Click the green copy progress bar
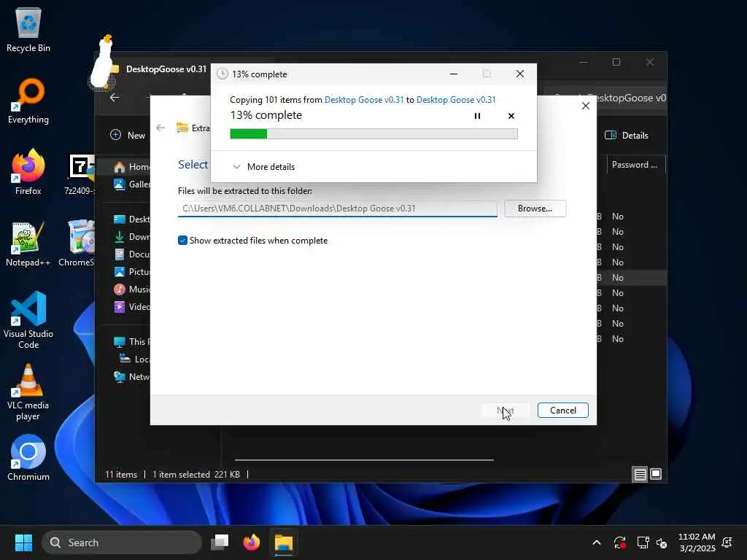This screenshot has height=560, width=747. click(373, 134)
